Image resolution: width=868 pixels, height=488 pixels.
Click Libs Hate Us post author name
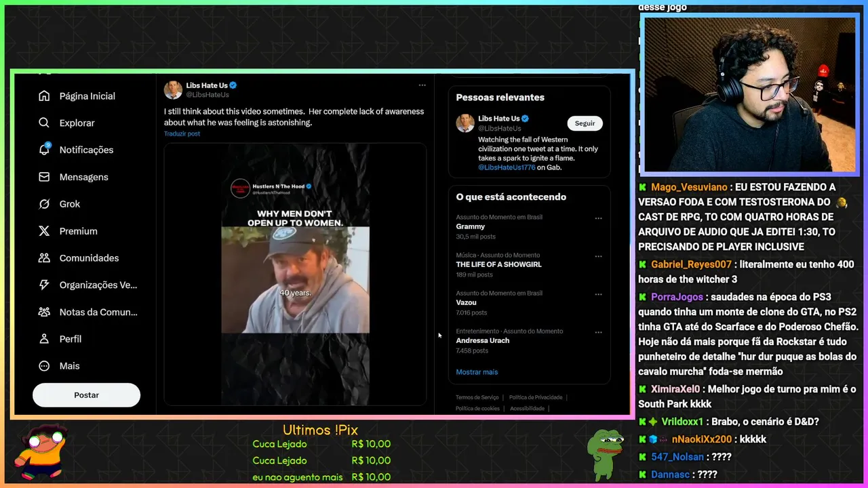(x=207, y=85)
